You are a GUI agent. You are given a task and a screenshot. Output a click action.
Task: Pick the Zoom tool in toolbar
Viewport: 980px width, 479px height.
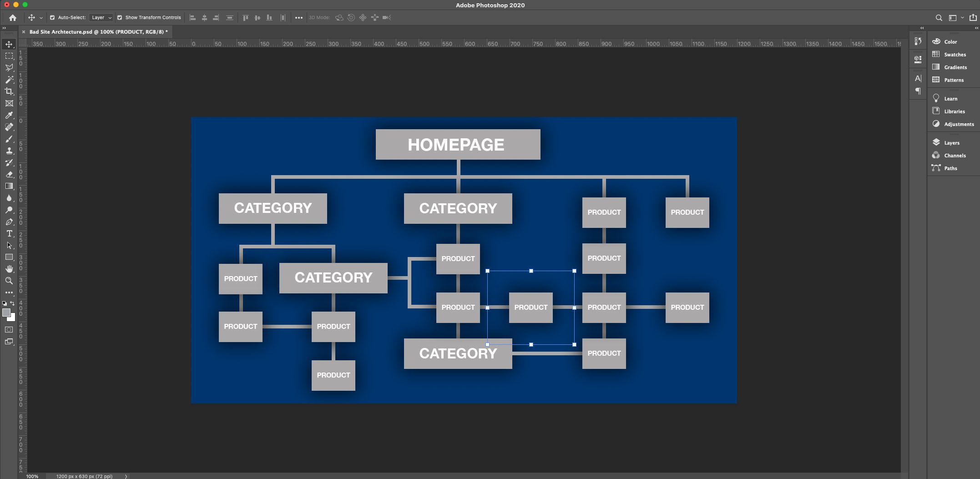point(9,281)
